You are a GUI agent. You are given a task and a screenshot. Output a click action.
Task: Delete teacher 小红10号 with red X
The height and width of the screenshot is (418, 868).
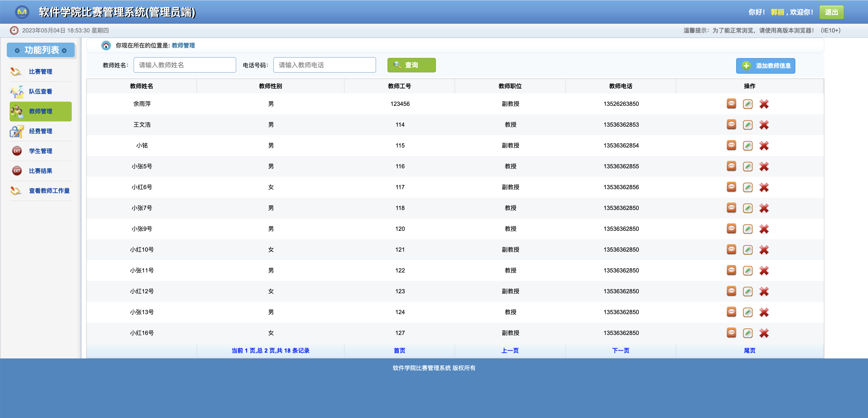tap(764, 250)
